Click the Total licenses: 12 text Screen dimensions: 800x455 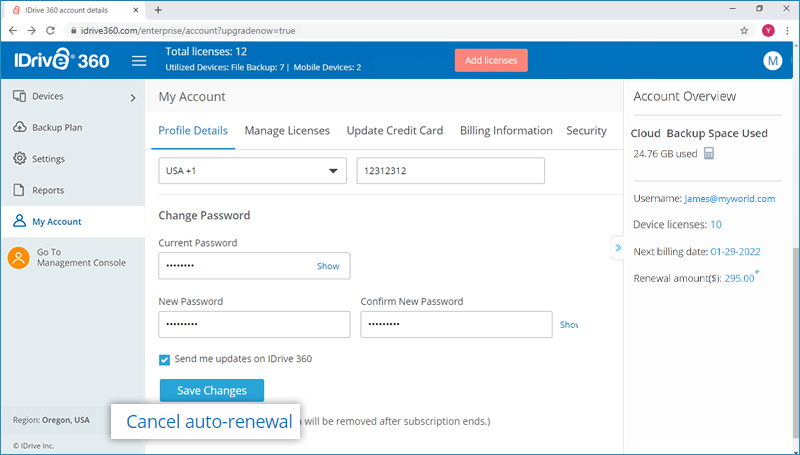point(206,52)
